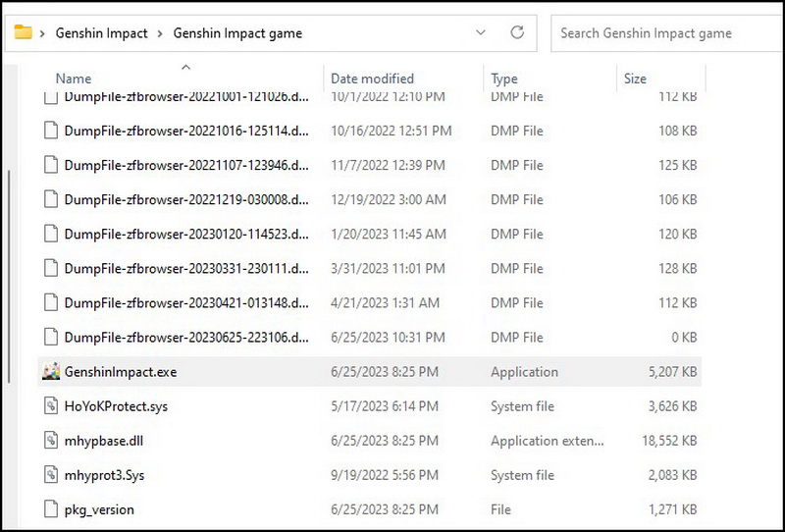This screenshot has height=532, width=785.
Task: Expand chevron before Genshin Impact game breadcrumb
Action: [x=160, y=33]
